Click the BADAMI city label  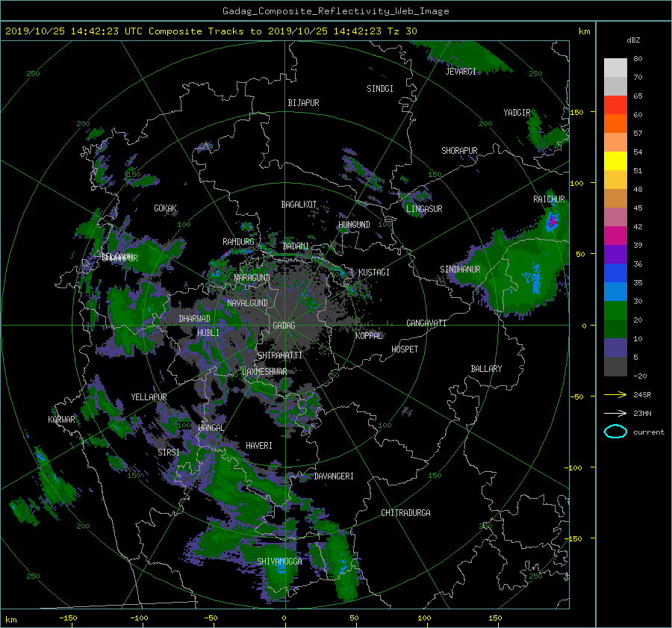tap(296, 246)
